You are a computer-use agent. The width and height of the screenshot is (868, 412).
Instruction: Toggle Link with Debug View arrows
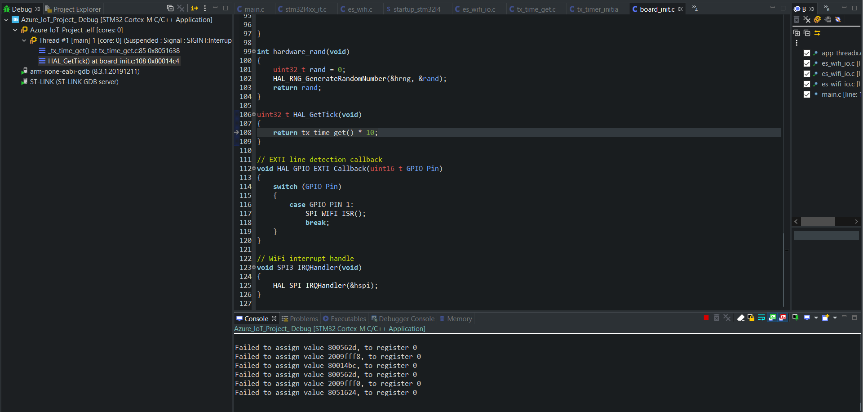817,33
